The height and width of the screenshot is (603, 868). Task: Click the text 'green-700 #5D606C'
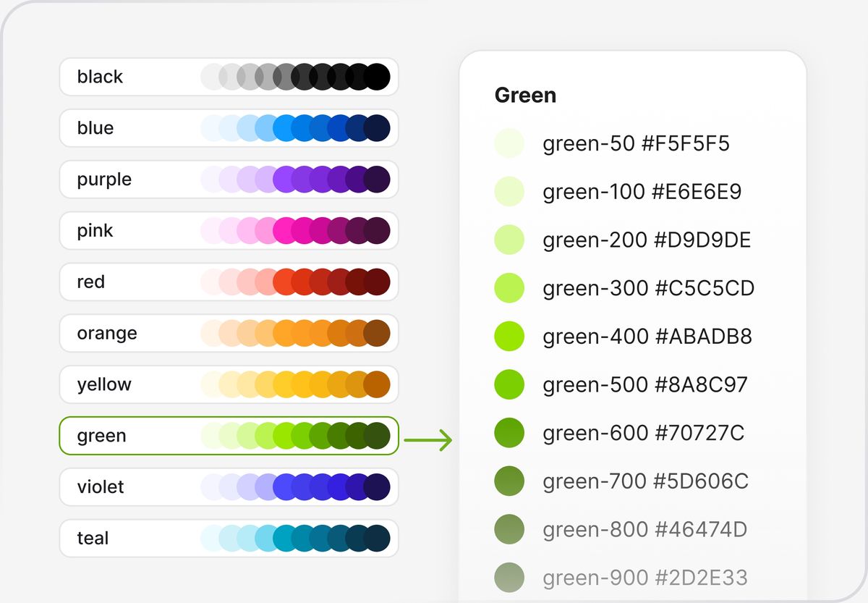[x=646, y=481]
